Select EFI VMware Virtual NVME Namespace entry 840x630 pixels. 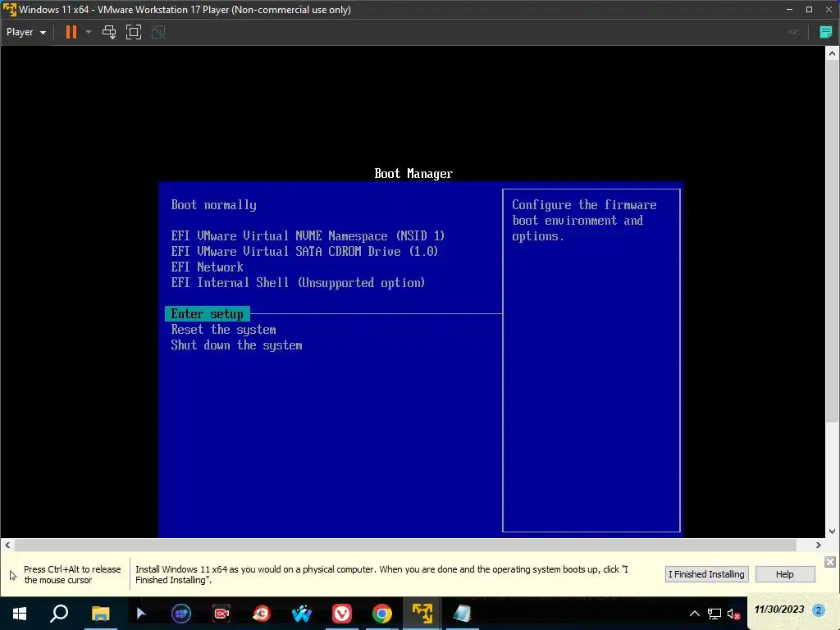point(308,235)
